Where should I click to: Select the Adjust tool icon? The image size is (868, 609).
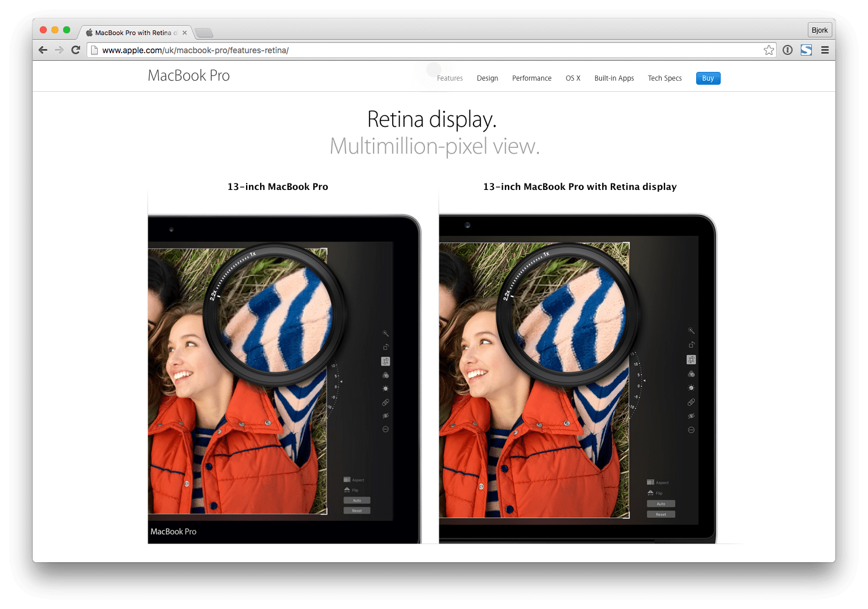(x=385, y=387)
